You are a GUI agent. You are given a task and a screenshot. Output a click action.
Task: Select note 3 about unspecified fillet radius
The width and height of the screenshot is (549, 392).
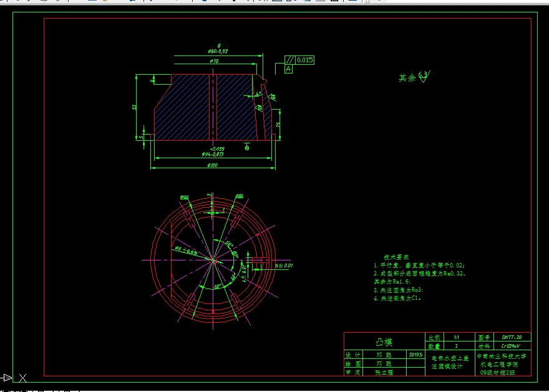[x=399, y=290]
